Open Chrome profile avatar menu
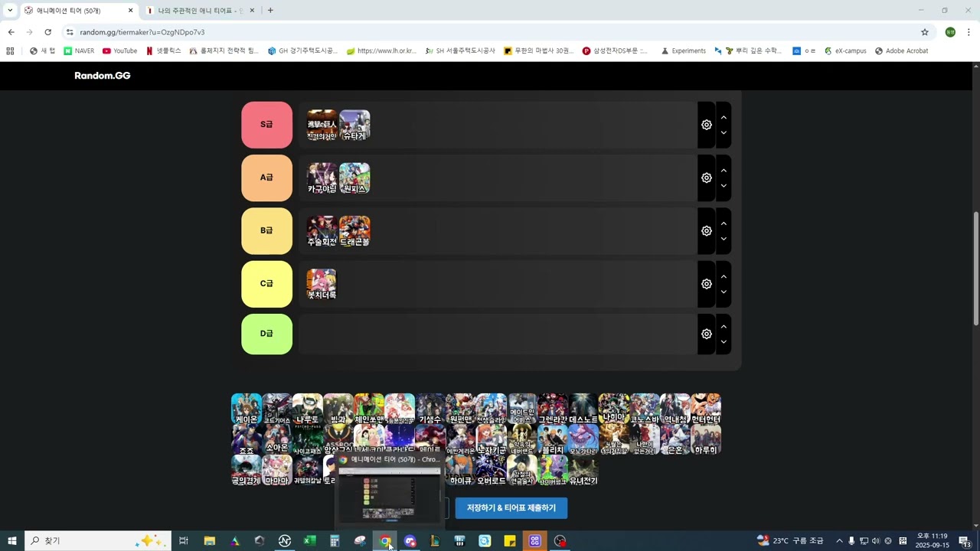The width and height of the screenshot is (980, 551). coord(950,32)
